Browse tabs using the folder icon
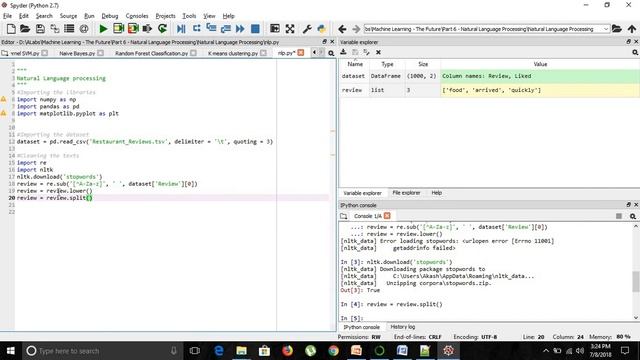Viewport: 640px width, 360px height. click(4, 53)
